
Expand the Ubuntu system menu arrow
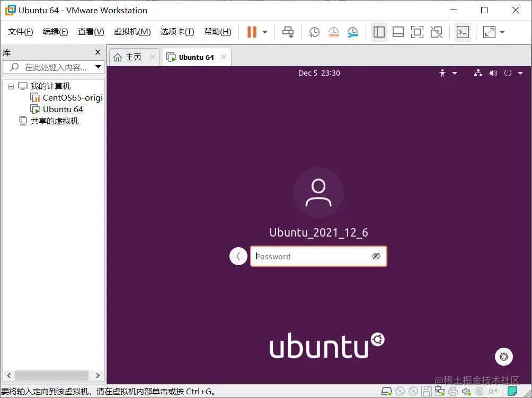pos(520,73)
